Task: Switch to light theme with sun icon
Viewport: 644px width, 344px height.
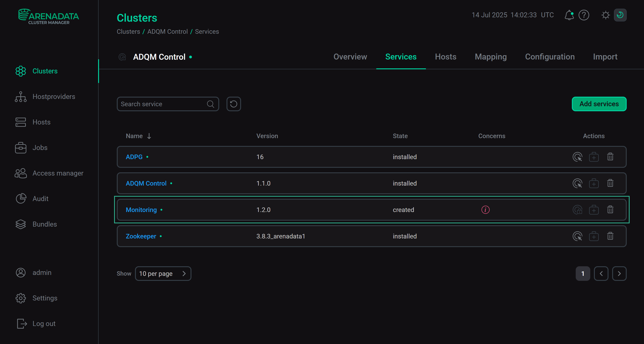Action: pyautogui.click(x=606, y=15)
